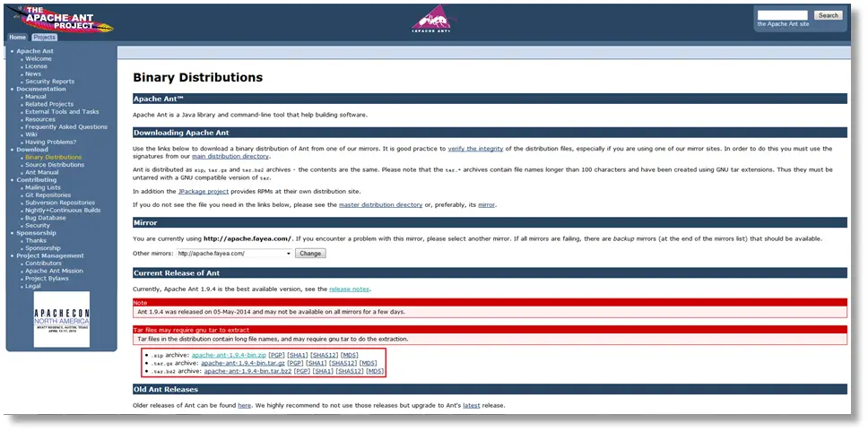
Task: Open Apache Ant Mission link
Action: (x=54, y=271)
